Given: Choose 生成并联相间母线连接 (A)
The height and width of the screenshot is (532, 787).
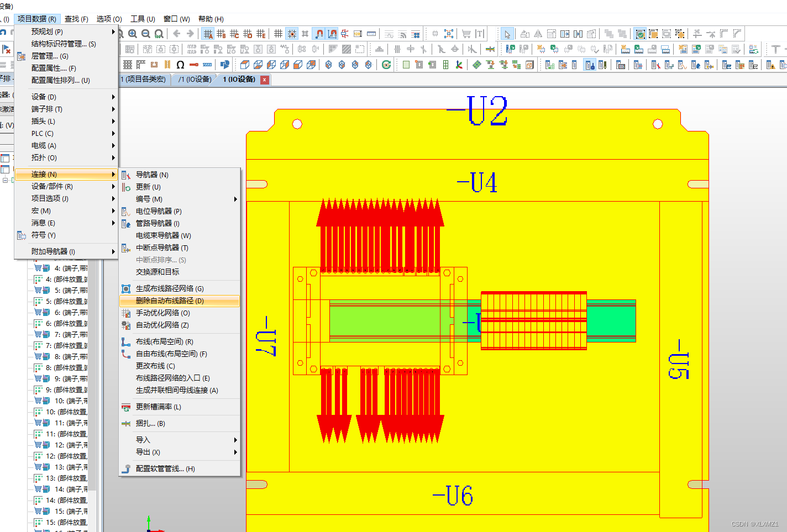Looking at the screenshot, I should [x=180, y=390].
